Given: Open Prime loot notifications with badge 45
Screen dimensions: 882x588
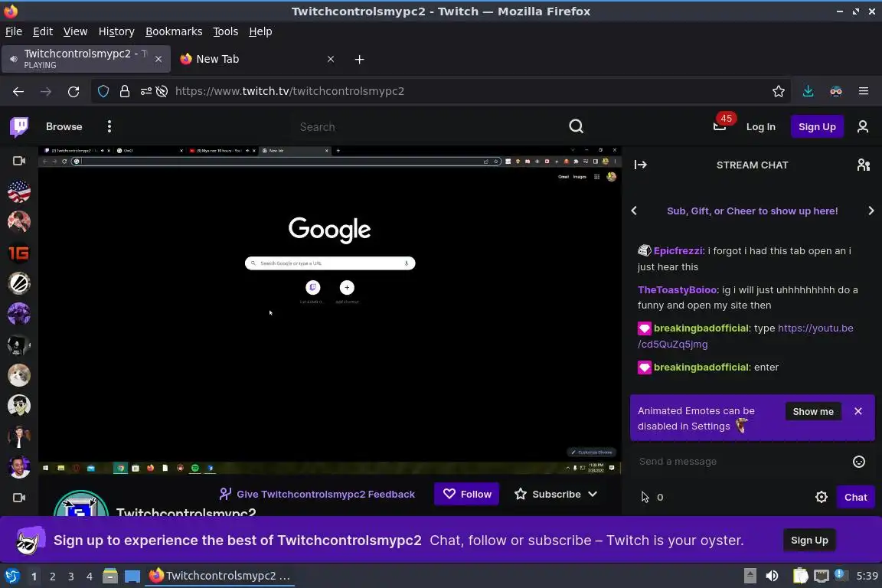Looking at the screenshot, I should pos(720,125).
